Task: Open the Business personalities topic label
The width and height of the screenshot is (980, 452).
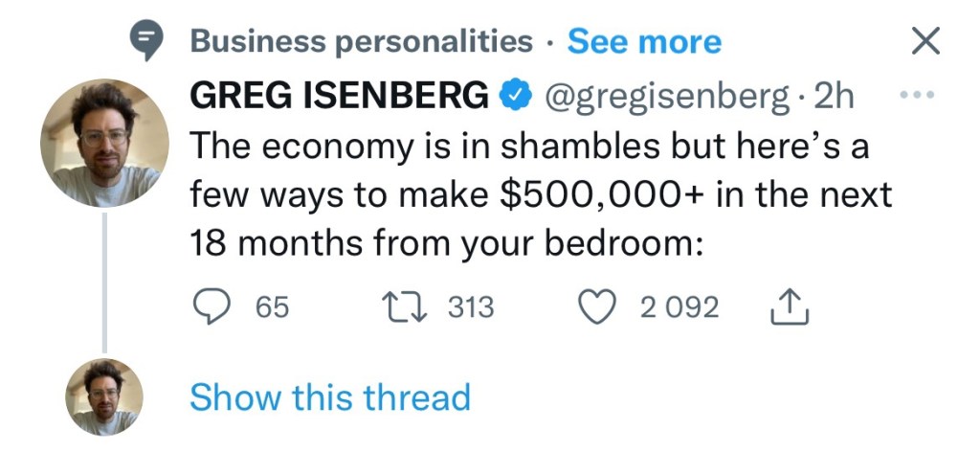Action: pyautogui.click(x=361, y=41)
